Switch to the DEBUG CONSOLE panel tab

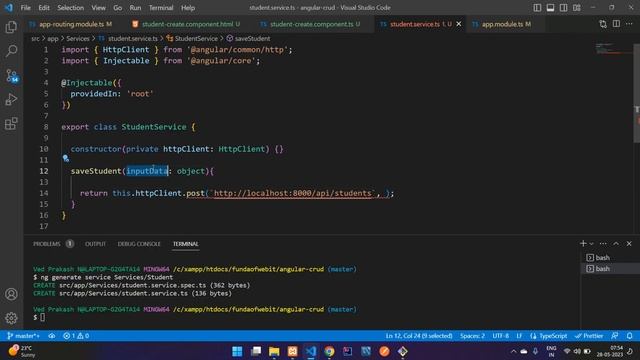139,244
